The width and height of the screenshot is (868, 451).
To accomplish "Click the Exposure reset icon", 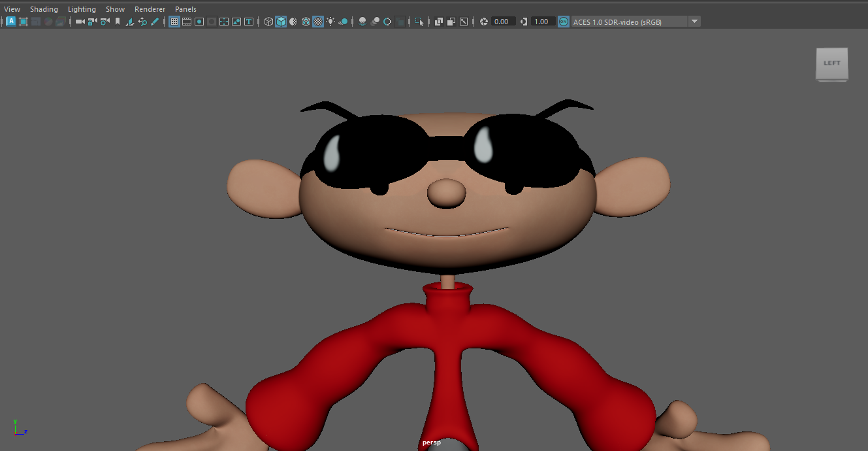I will click(484, 22).
